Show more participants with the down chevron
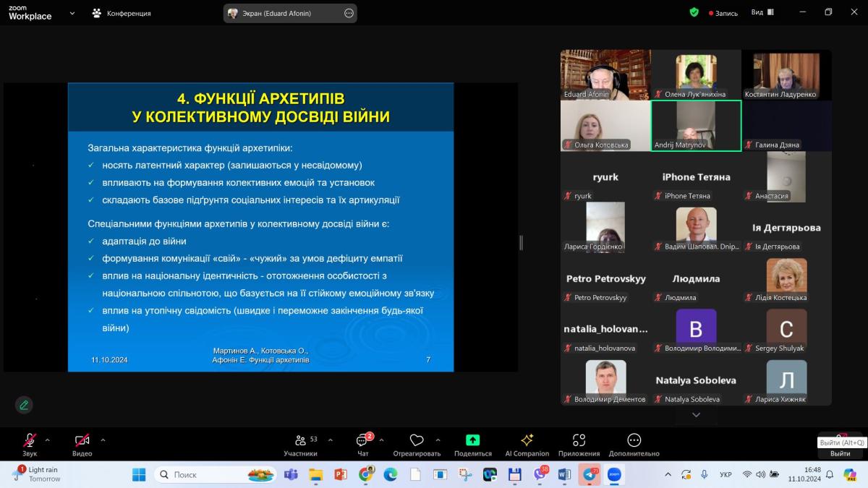Screen dimensions: 868x488 point(696,415)
